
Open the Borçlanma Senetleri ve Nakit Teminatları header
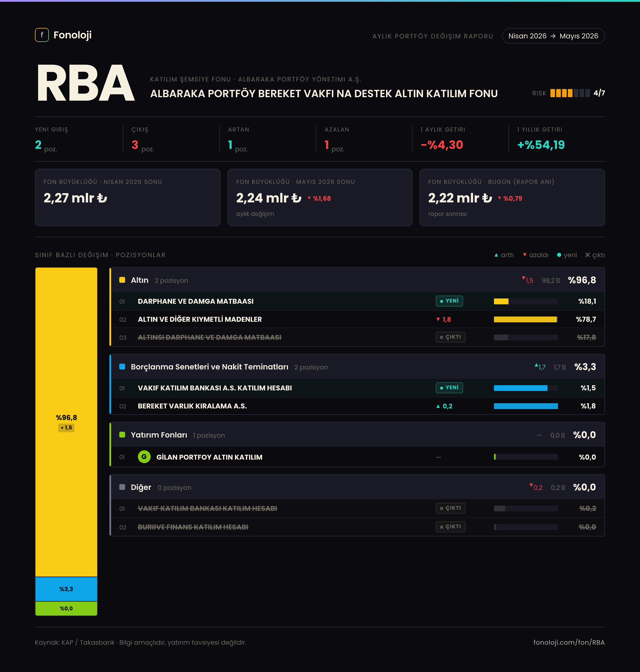point(357,367)
